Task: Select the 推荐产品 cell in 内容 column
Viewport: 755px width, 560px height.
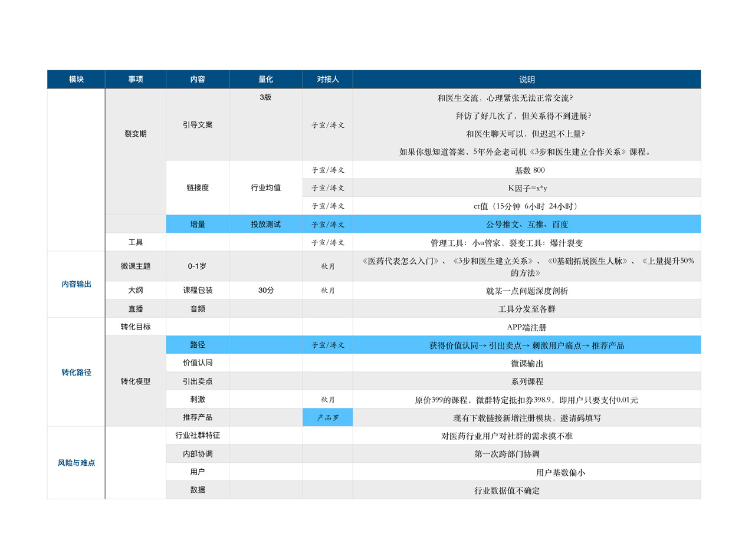Action: click(x=198, y=417)
